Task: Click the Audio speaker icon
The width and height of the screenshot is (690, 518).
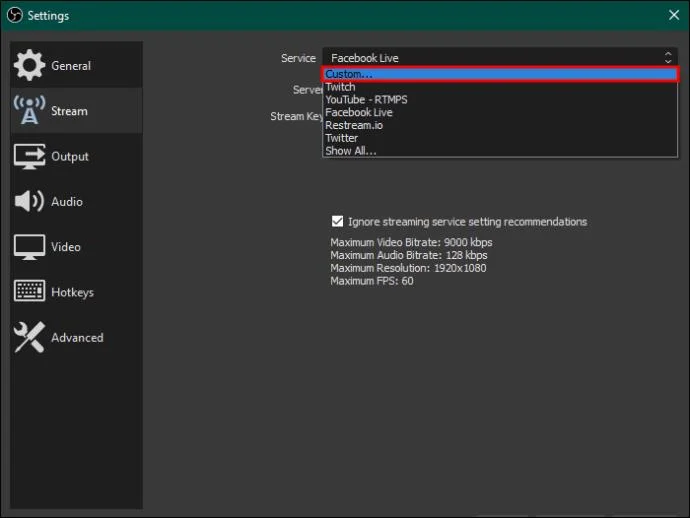Action: [29, 202]
